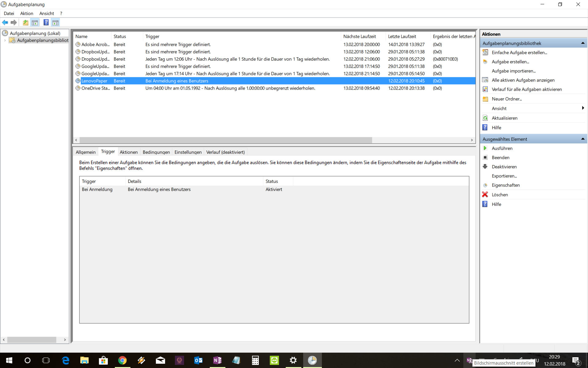588x368 pixels.
Task: Open Eigenschaften of the selected task
Action: pos(506,185)
